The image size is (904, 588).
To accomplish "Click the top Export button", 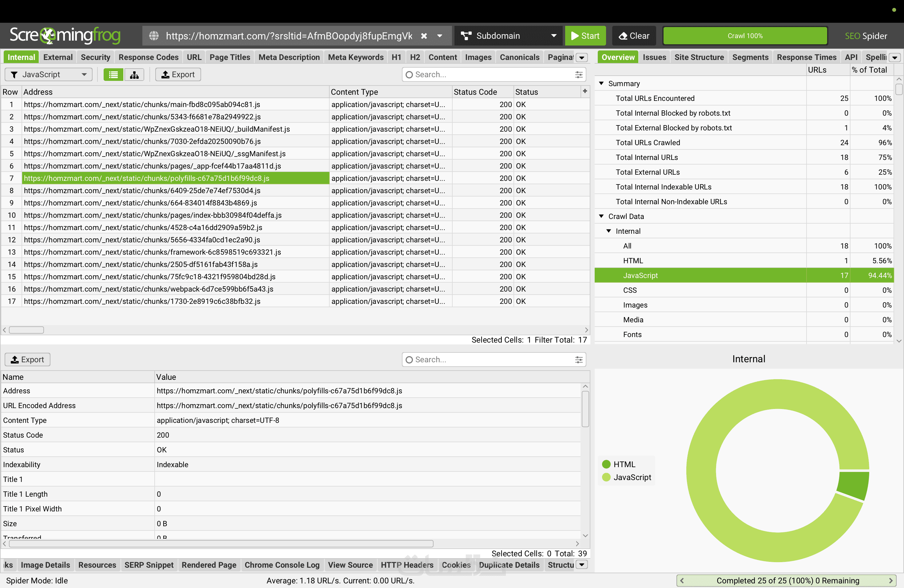I will pyautogui.click(x=178, y=74).
